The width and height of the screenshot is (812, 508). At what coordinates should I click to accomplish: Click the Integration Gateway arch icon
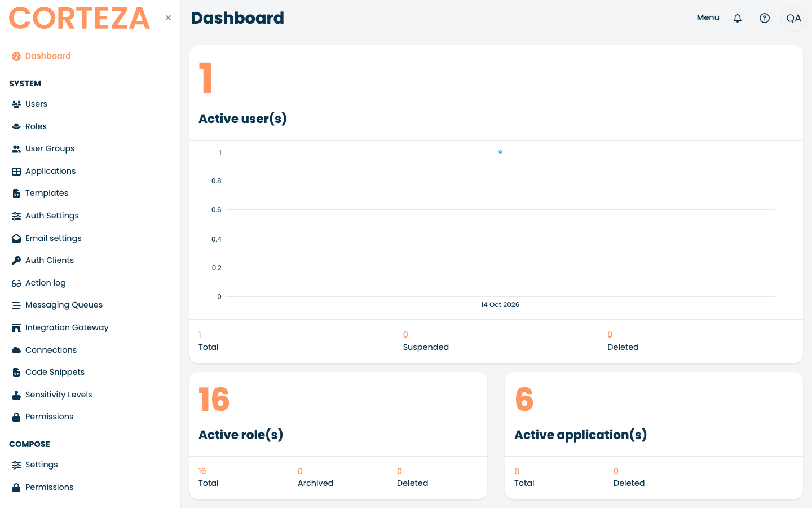point(16,327)
